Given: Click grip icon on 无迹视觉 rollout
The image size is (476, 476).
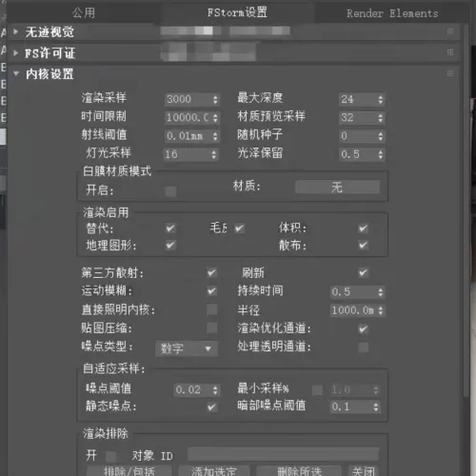Looking at the screenshot, I should [x=450, y=31].
